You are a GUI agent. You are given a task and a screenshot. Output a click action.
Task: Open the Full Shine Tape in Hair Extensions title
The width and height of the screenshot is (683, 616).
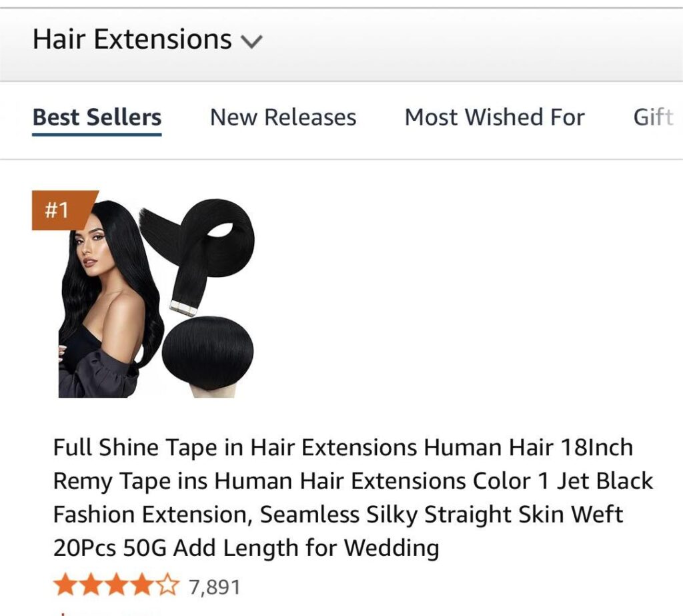(x=353, y=497)
